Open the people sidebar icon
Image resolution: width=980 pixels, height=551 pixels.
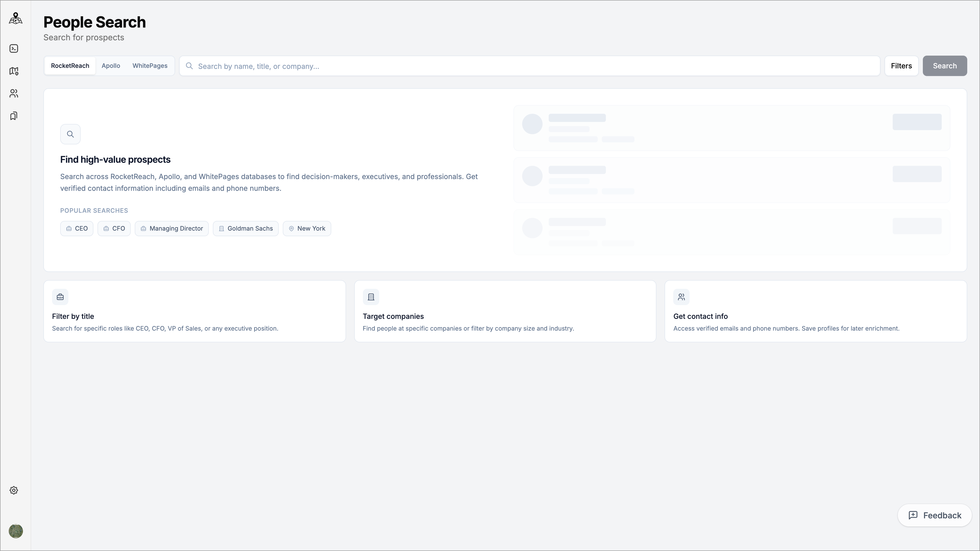pos(14,94)
